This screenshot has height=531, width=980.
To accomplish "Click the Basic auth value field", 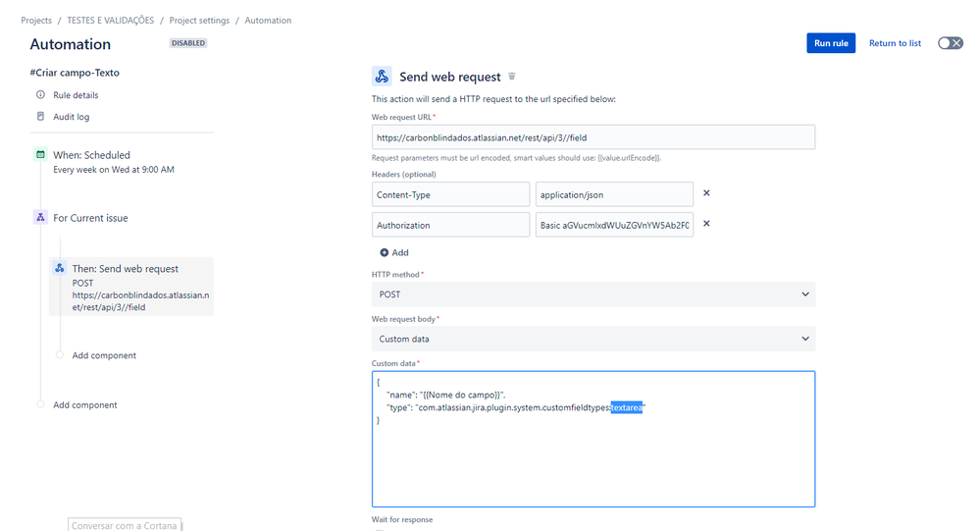I will pyautogui.click(x=614, y=225).
